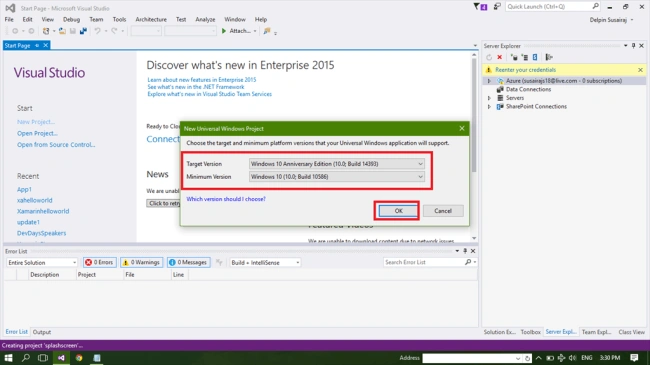Toggle the 0 Errors filter

[x=99, y=263]
